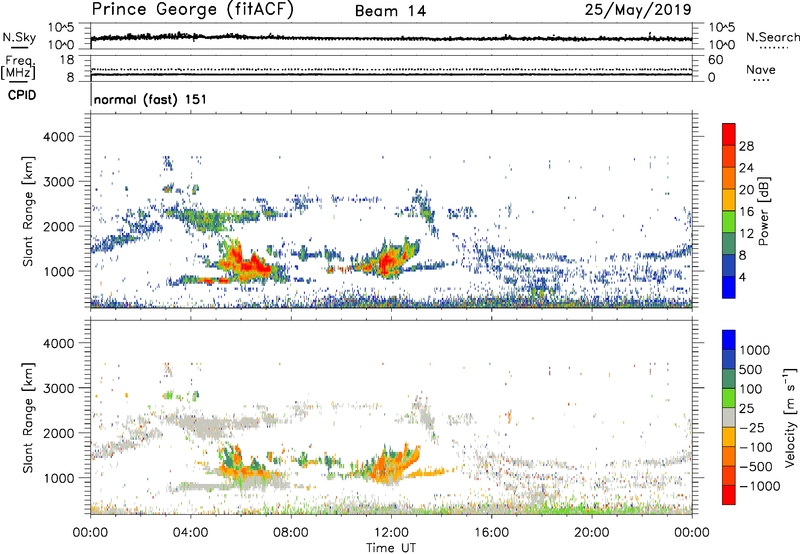Click the 'Freq. [MHz]' axis label
The image size is (800, 554).
coord(18,68)
